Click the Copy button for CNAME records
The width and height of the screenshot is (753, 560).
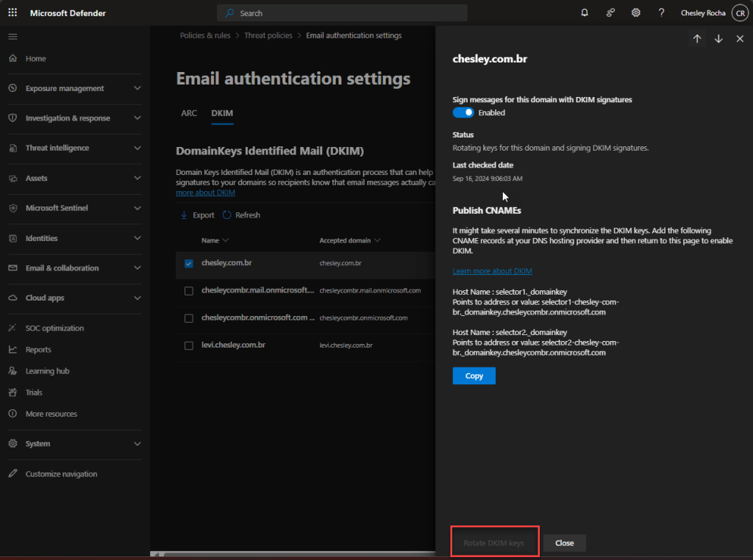click(x=474, y=376)
